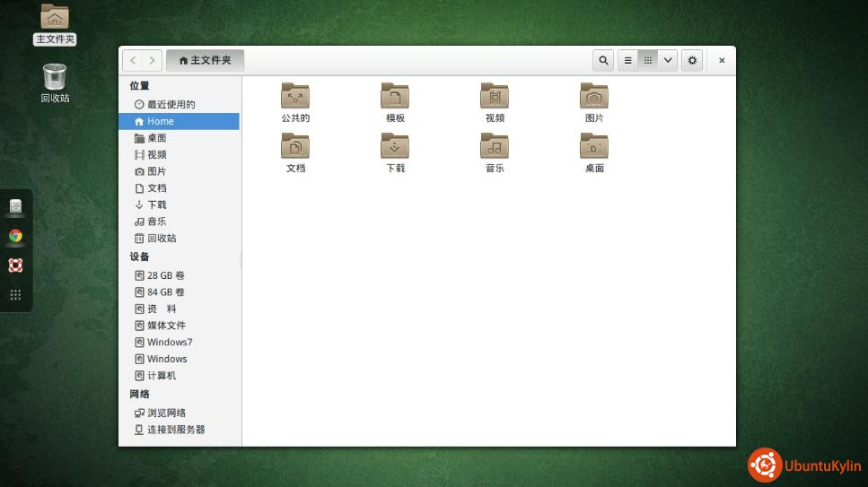Screen dimensions: 868x487
Task: Select the 图片 pictures folder icon
Action: (x=594, y=96)
